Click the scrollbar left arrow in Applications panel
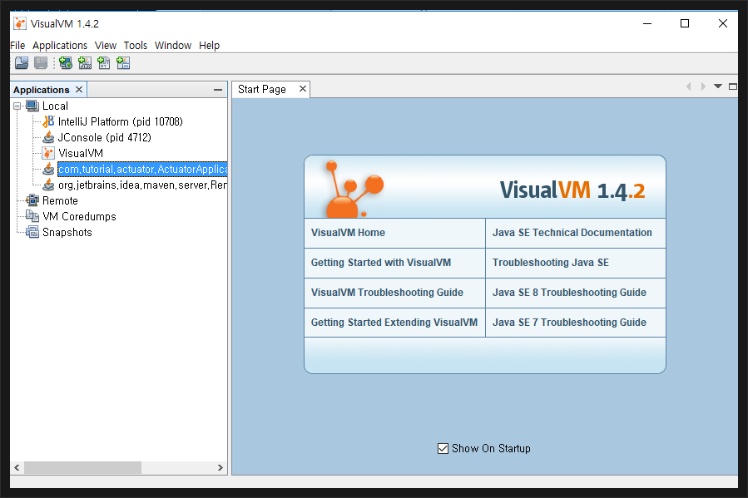The width and height of the screenshot is (748, 498). [17, 467]
